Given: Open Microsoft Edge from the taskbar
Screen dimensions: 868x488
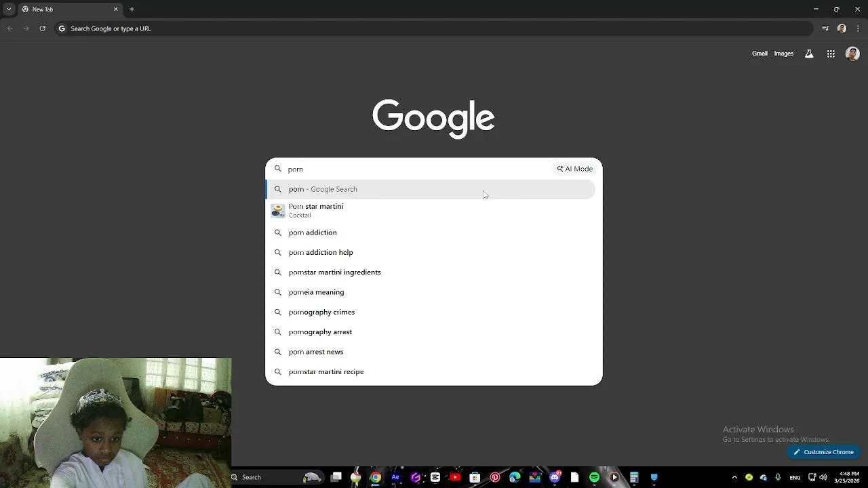Looking at the screenshot, I should point(515,477).
